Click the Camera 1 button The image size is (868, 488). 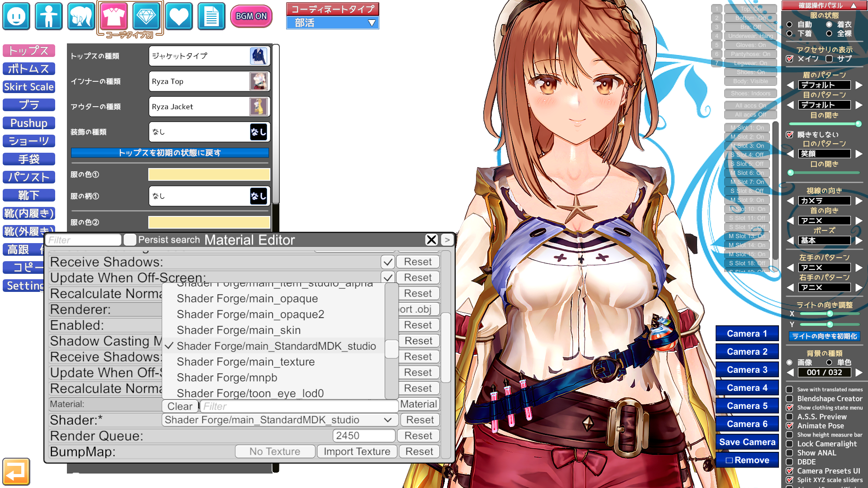coord(747,333)
